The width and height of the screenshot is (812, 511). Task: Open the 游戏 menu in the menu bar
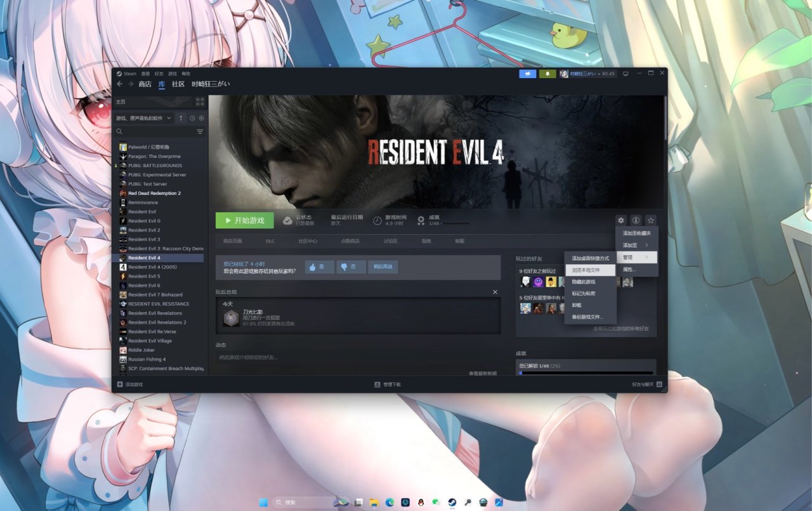point(173,74)
